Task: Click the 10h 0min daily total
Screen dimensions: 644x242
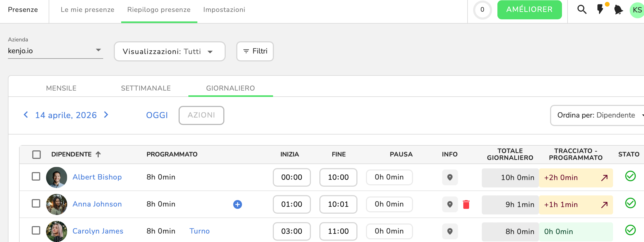Action: (510, 178)
